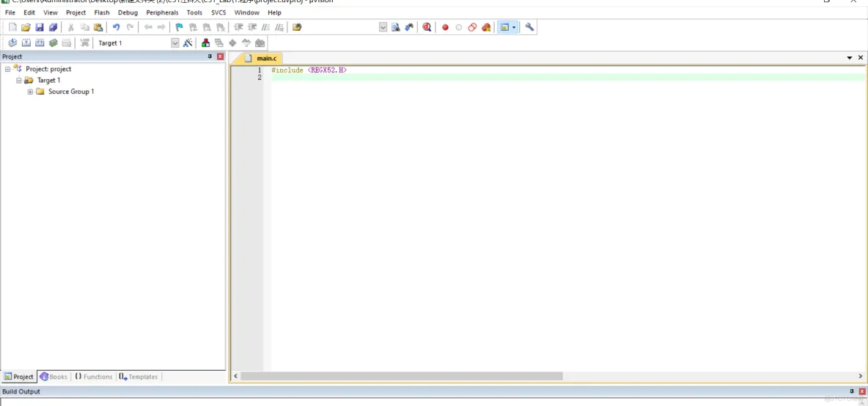Open the Peripherals menu
The width and height of the screenshot is (868, 406).
[162, 12]
